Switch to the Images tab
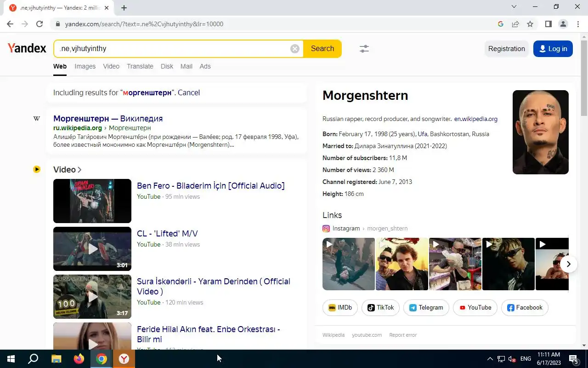Screen dimensions: 588x368 (x=85, y=66)
